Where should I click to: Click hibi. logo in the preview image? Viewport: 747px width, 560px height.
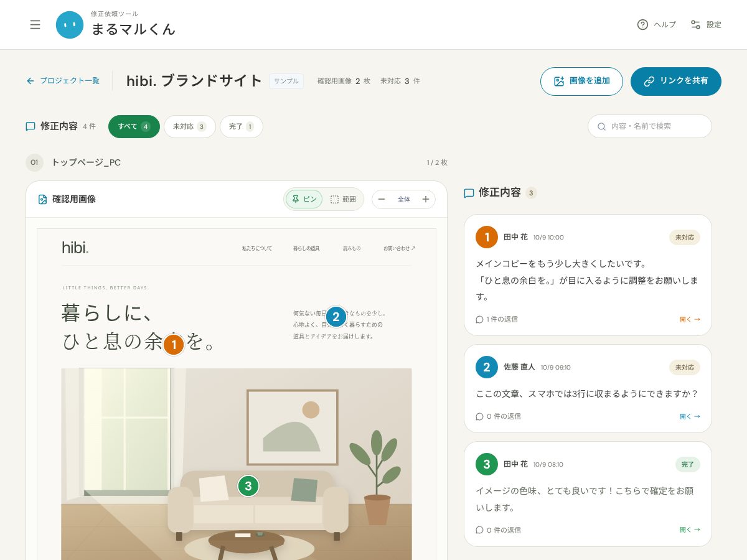point(75,247)
